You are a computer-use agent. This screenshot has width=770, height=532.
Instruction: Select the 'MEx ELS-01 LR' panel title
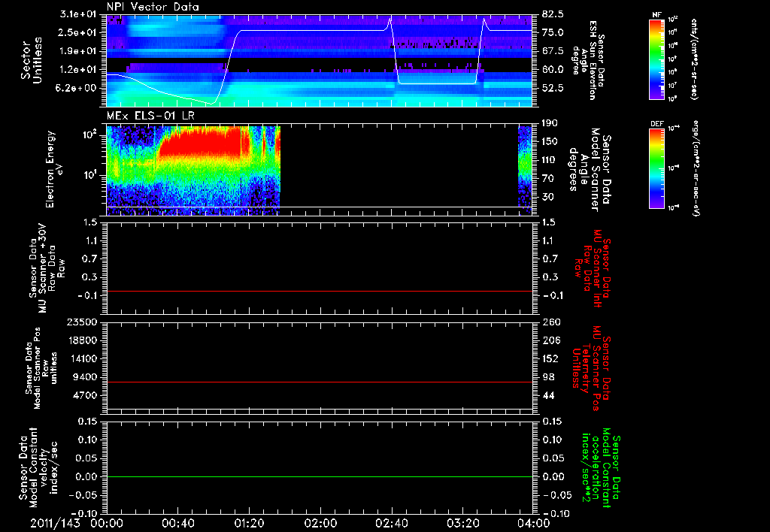pyautogui.click(x=150, y=116)
